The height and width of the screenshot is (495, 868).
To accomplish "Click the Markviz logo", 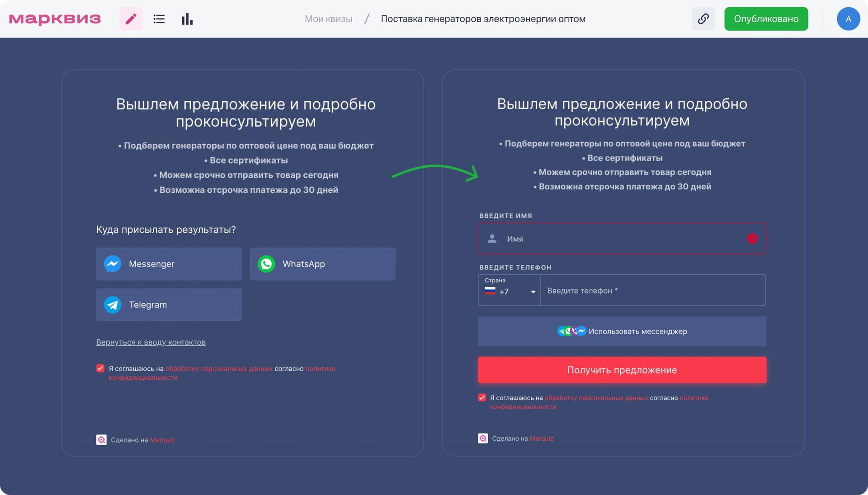I will coord(55,19).
